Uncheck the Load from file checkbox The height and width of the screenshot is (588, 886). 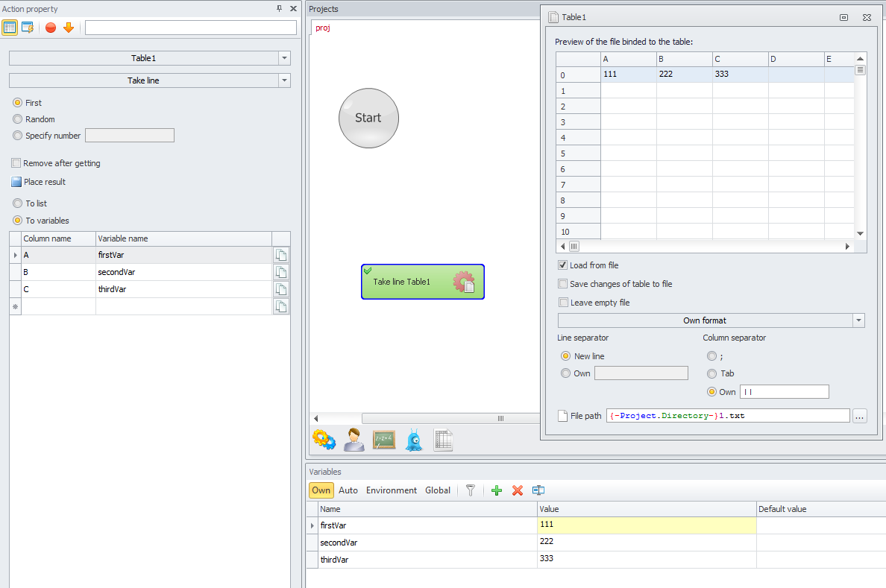563,265
